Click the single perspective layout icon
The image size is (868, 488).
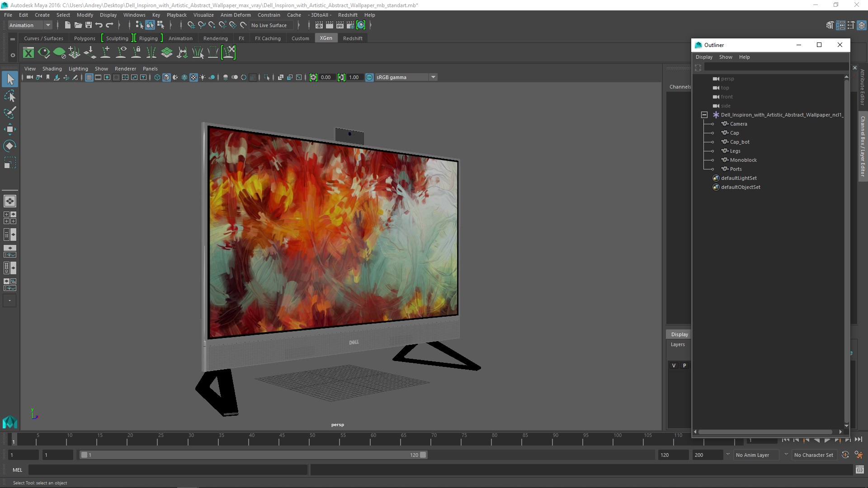(x=9, y=201)
